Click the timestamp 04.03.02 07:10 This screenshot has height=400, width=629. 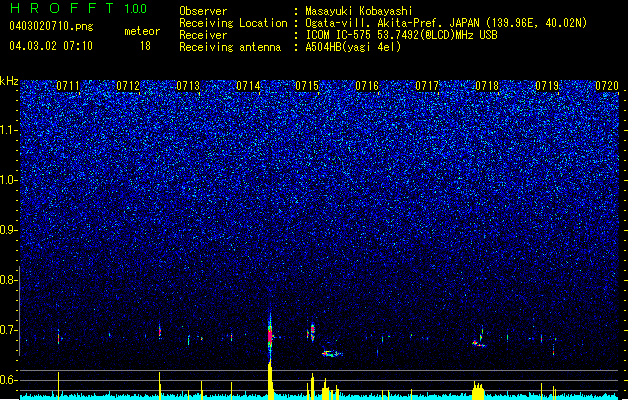[51, 45]
